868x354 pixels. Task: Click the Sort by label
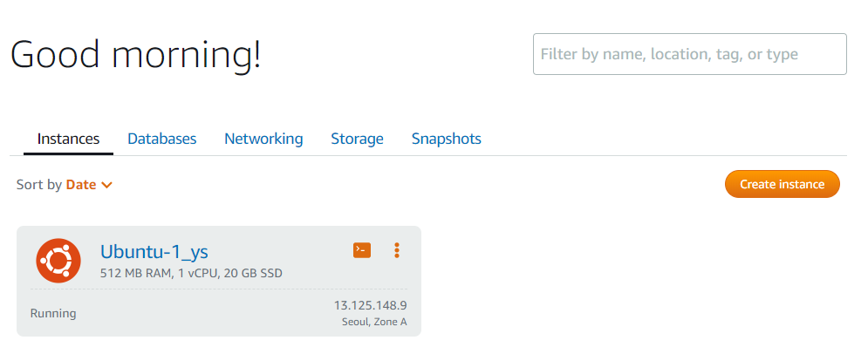point(38,185)
